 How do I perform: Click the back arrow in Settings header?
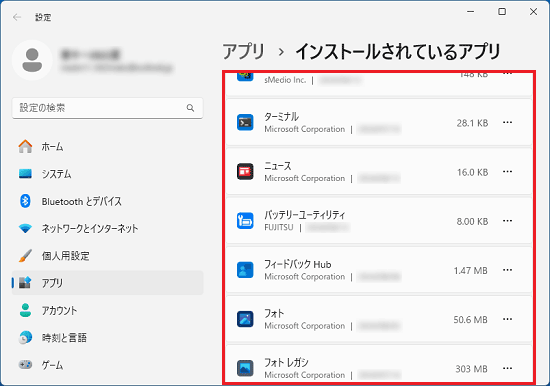pyautogui.click(x=16, y=17)
